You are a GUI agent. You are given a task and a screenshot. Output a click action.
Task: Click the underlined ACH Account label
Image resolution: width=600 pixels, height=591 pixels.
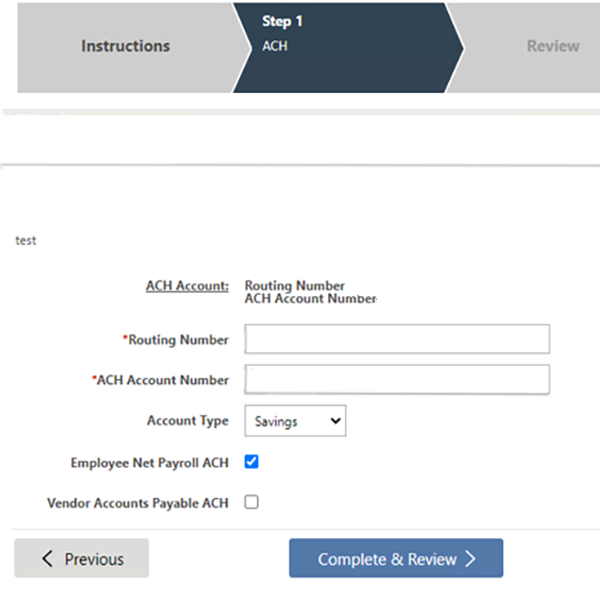coord(187,286)
